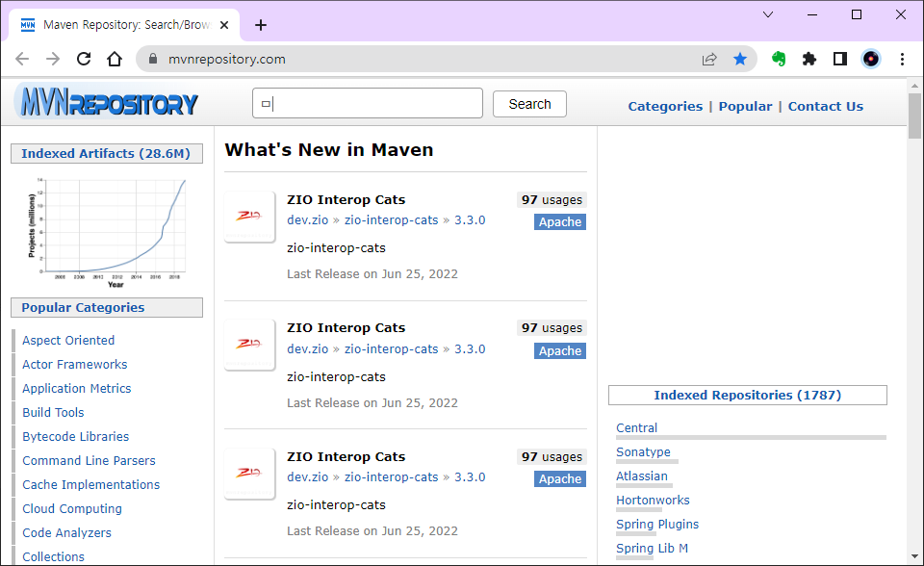This screenshot has width=924, height=566.
Task: Focus the artifact search input field
Action: point(368,103)
